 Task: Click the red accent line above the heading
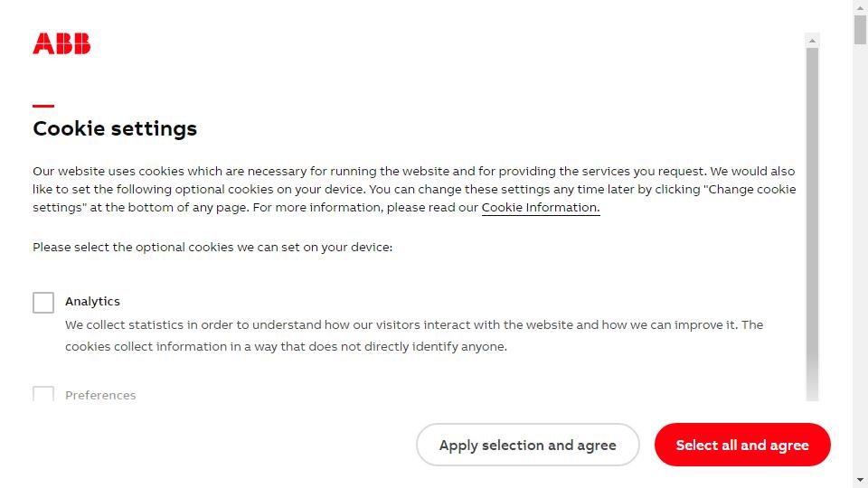pyautogui.click(x=43, y=106)
